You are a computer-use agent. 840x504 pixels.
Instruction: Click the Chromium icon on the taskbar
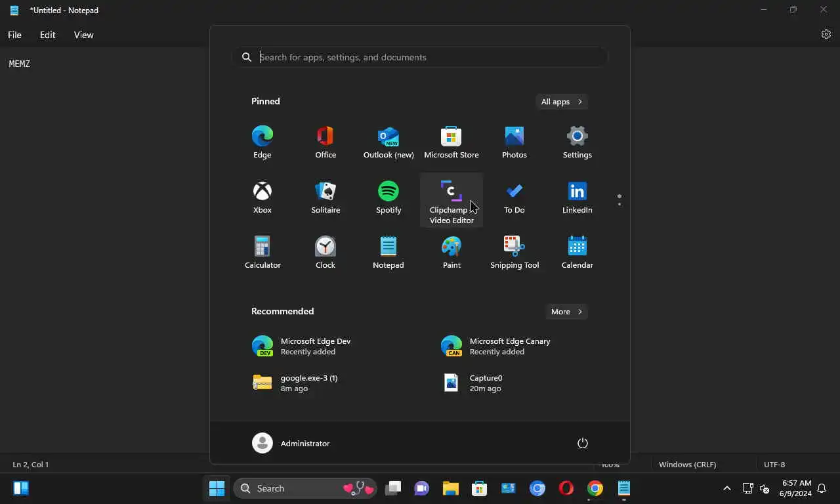pos(537,488)
